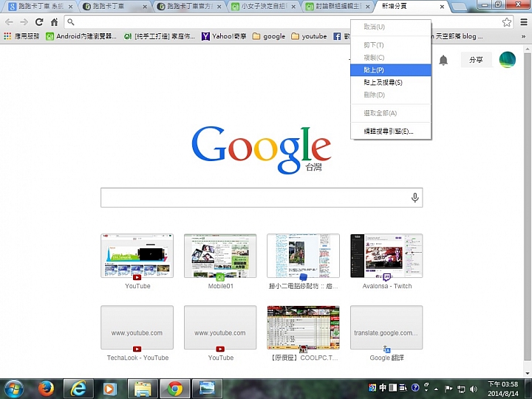
Task: Open the 純手工打造 bookmark
Action: (160, 36)
